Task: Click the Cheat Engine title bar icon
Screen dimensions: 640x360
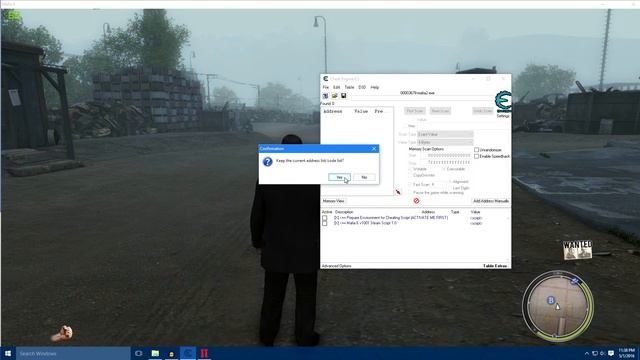Action: tap(326, 79)
